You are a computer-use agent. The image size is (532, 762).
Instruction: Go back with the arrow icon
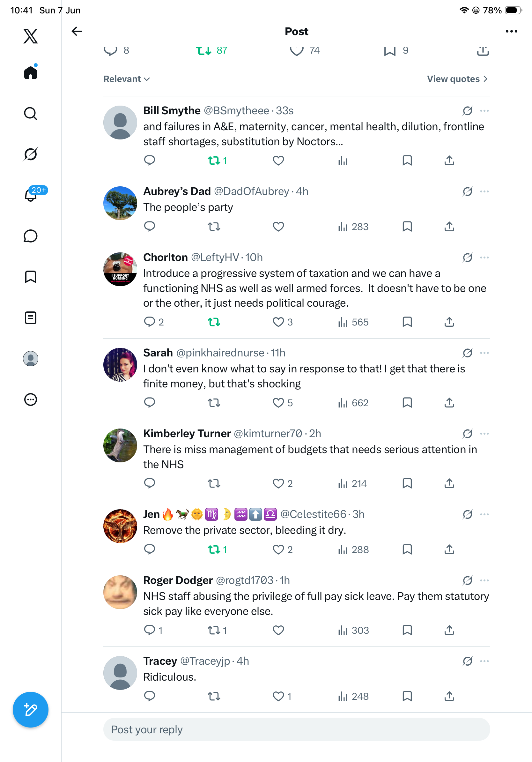point(77,31)
